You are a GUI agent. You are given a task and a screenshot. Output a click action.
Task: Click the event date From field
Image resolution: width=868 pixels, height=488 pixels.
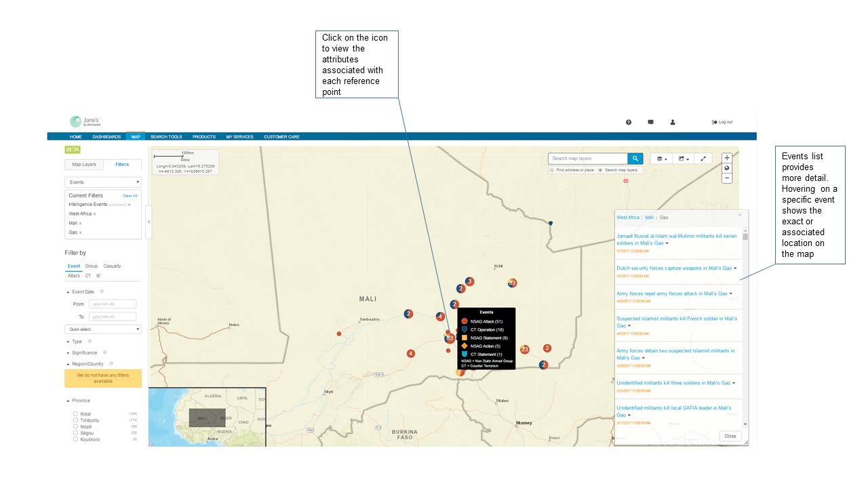tap(113, 304)
